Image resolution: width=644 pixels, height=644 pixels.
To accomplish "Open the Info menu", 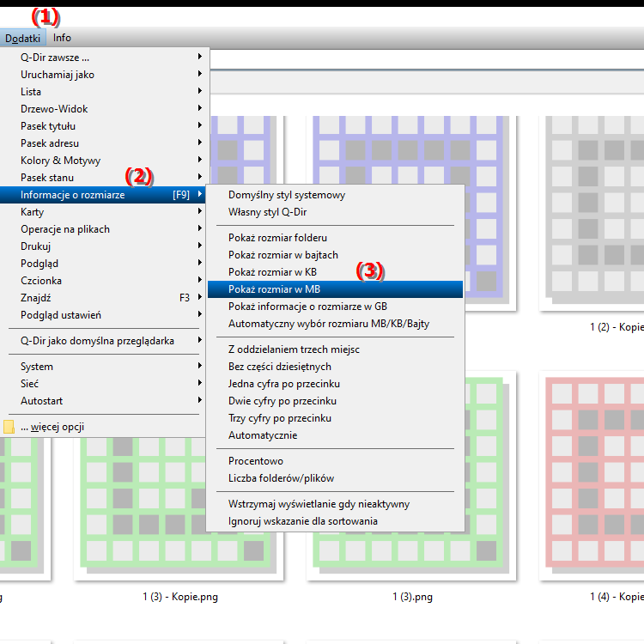I will click(62, 38).
